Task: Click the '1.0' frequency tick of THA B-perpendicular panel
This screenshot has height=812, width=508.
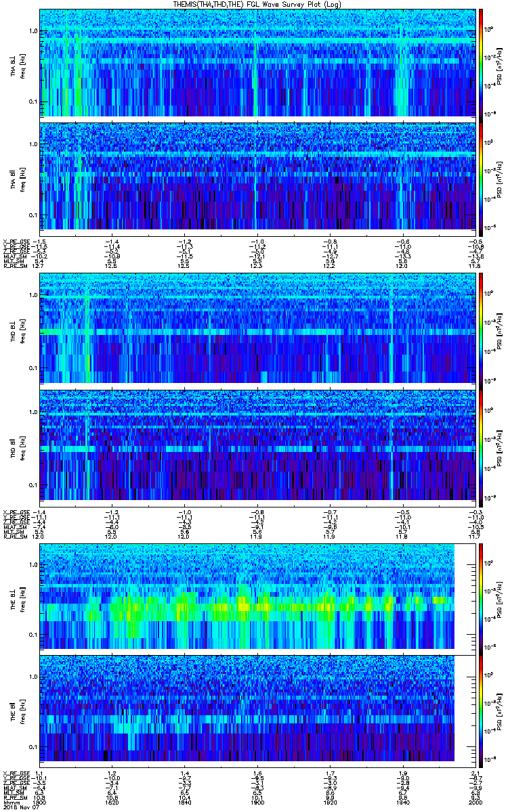Action: coord(33,31)
